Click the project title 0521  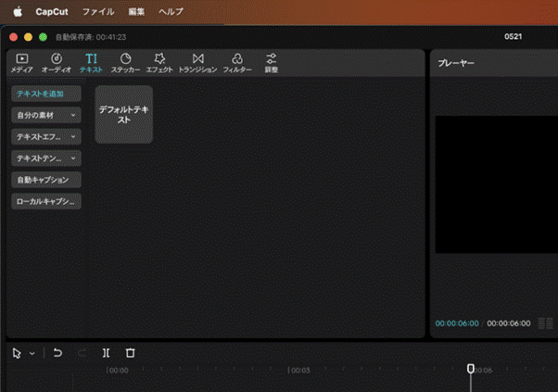[513, 37]
